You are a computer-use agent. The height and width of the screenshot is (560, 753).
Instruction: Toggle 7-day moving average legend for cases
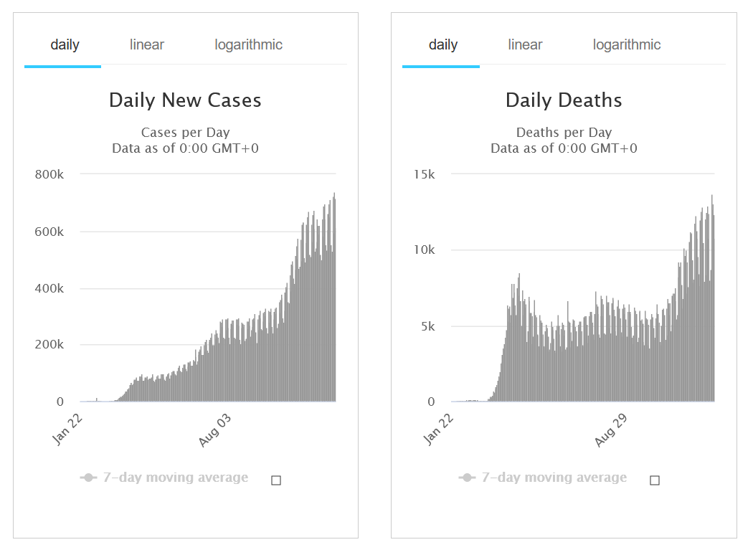(x=176, y=478)
